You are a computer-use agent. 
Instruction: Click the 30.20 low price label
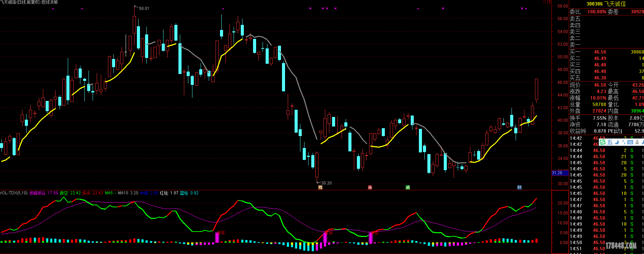pyautogui.click(x=326, y=183)
